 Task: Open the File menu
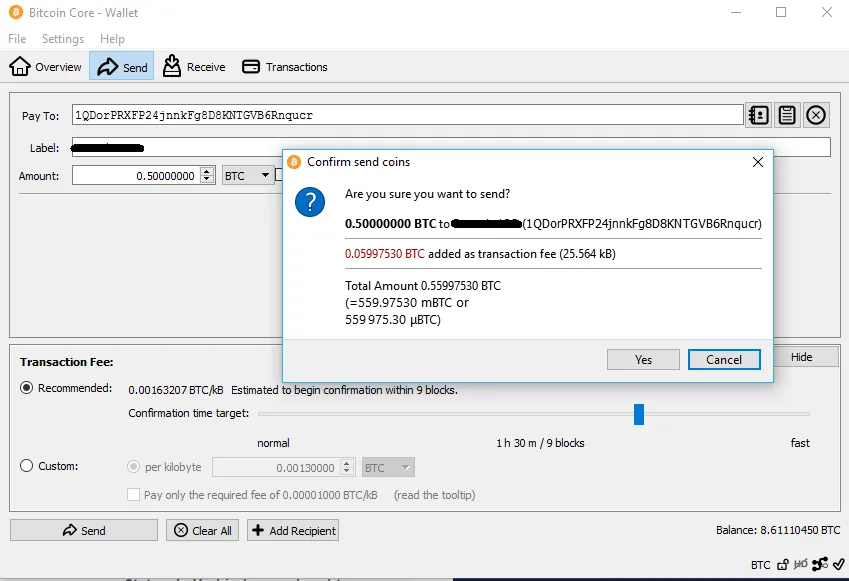click(x=17, y=39)
